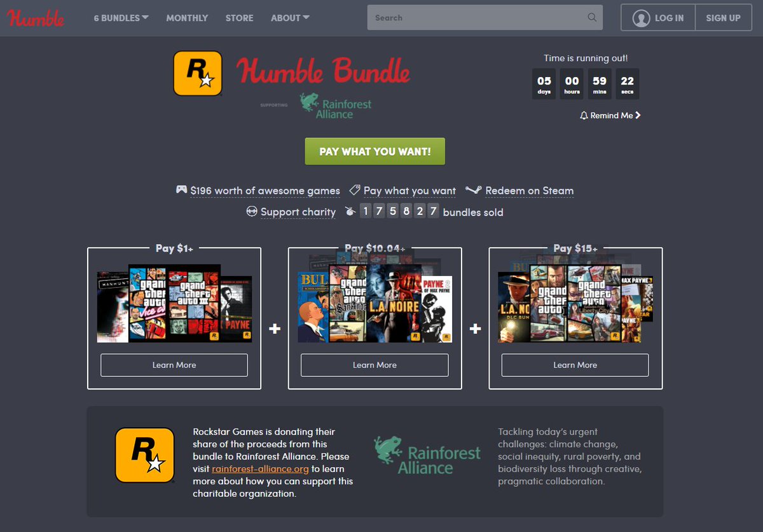Open the Remind Me chevron
The height and width of the screenshot is (532, 763).
point(638,116)
